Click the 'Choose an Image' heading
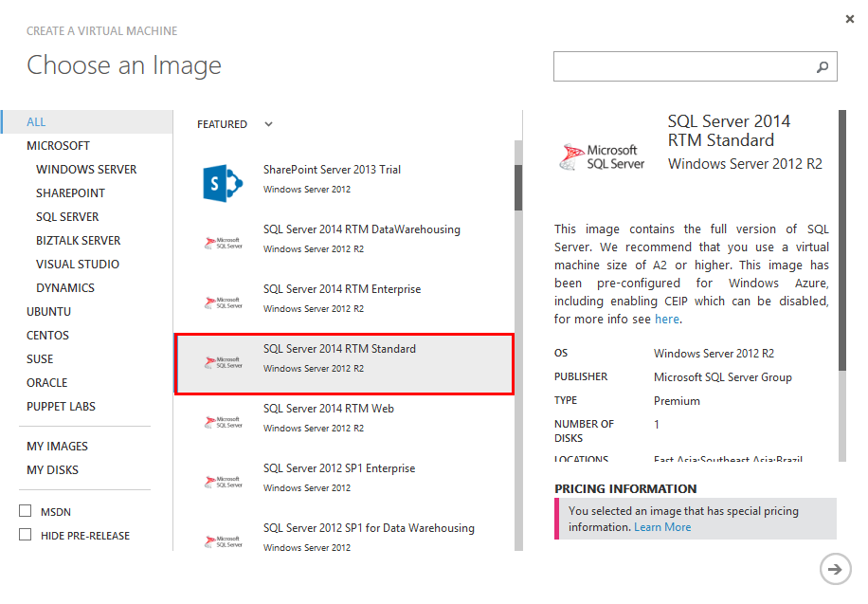Screen dimensions: 868x604 (124, 66)
